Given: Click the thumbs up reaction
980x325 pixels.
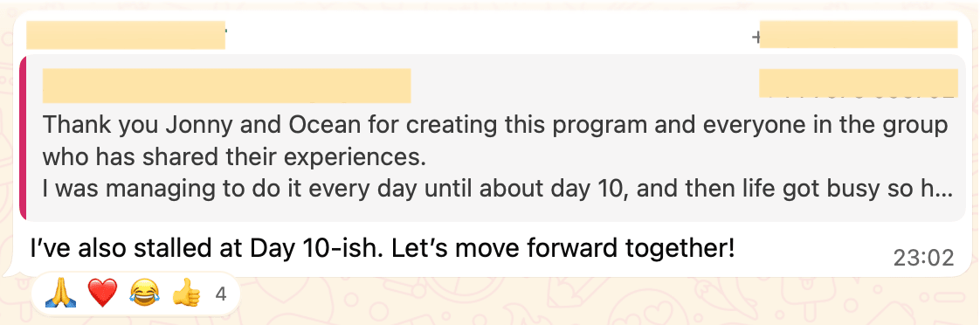Looking at the screenshot, I should coord(186,294).
